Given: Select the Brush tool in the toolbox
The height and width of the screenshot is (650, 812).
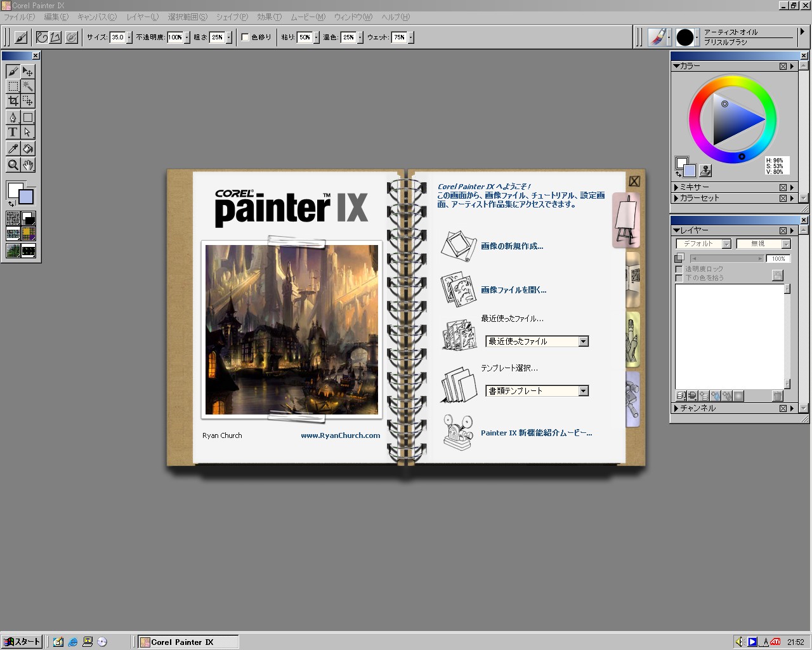Looking at the screenshot, I should [13, 71].
